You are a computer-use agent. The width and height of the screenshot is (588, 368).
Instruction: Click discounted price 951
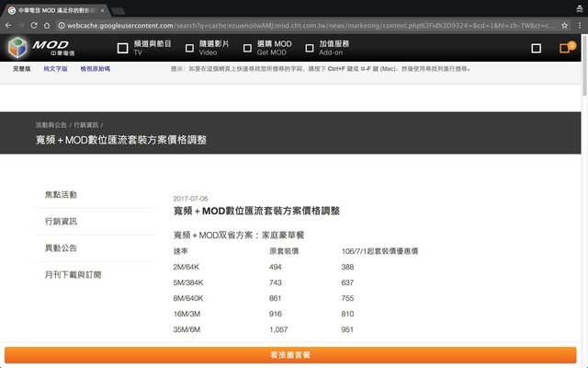point(347,329)
